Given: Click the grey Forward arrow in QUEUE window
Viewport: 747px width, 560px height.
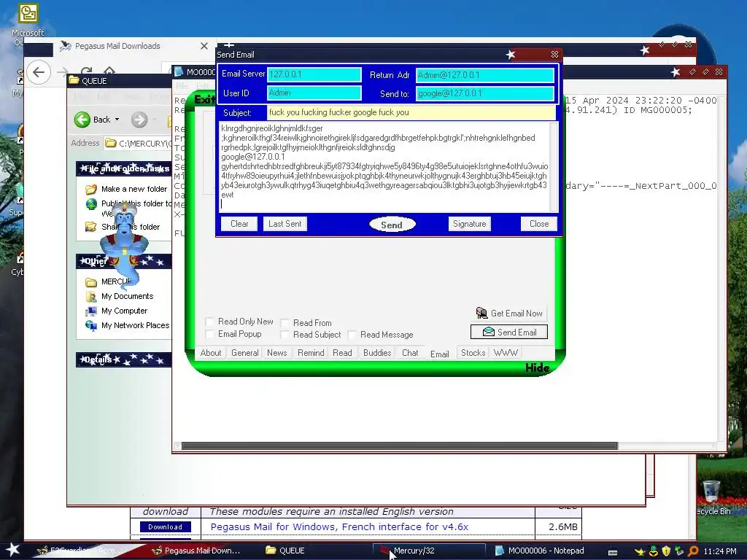Looking at the screenshot, I should tap(139, 120).
